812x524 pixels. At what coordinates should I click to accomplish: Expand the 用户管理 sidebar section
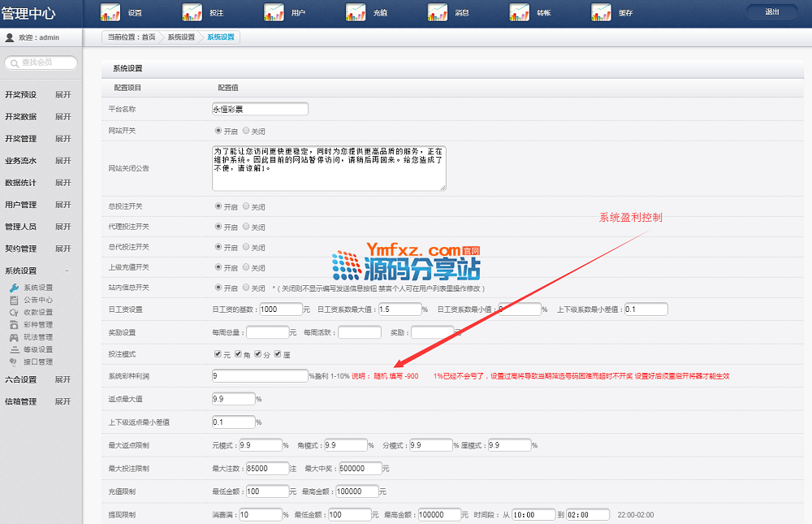click(x=63, y=205)
